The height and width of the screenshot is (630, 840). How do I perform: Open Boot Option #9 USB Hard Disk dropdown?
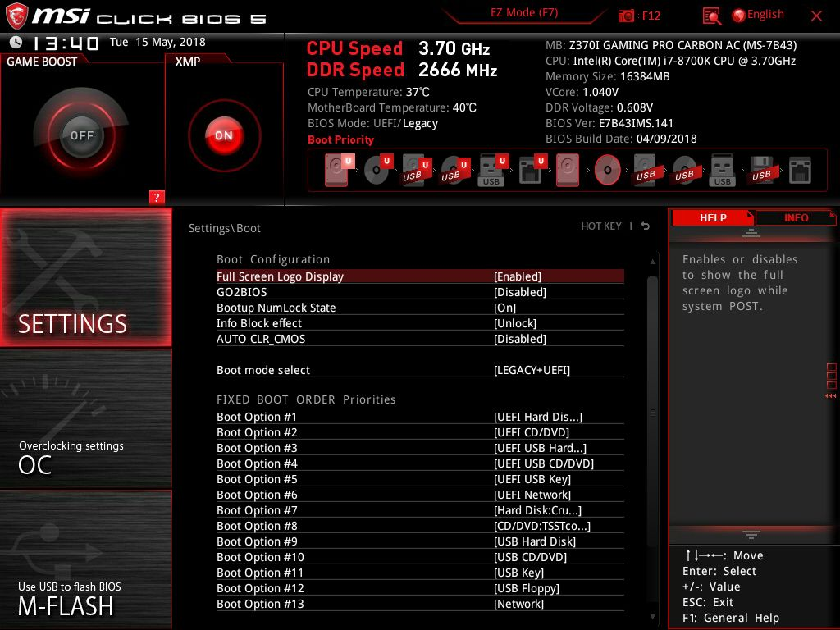420,541
